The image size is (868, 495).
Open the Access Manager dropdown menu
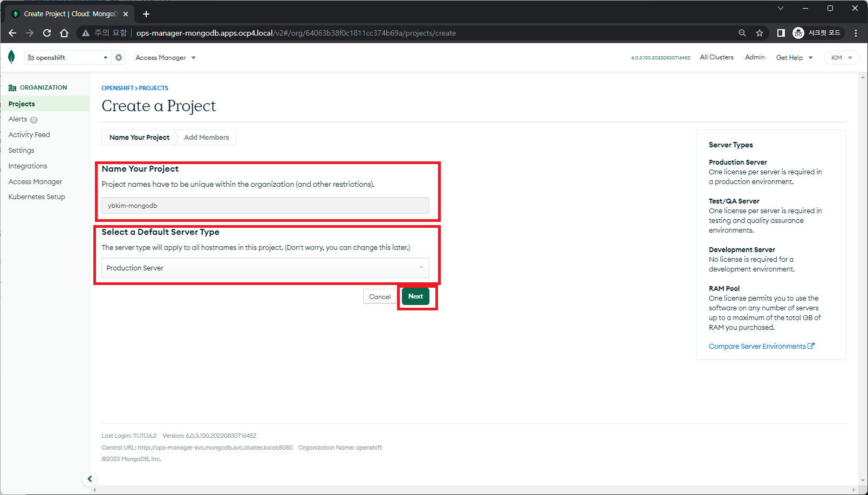pyautogui.click(x=165, y=58)
